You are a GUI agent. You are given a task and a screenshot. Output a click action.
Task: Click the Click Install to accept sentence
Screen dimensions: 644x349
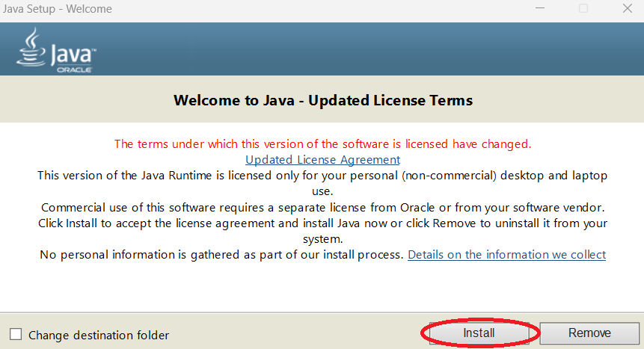(322, 223)
